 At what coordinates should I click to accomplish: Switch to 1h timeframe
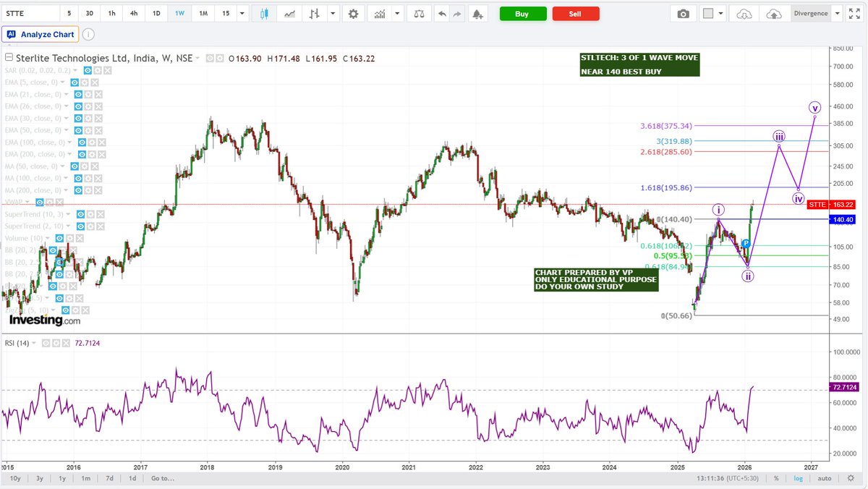pyautogui.click(x=111, y=14)
